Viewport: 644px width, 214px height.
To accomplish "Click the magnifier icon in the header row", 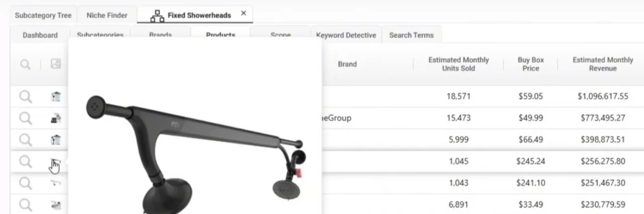I will [x=25, y=64].
